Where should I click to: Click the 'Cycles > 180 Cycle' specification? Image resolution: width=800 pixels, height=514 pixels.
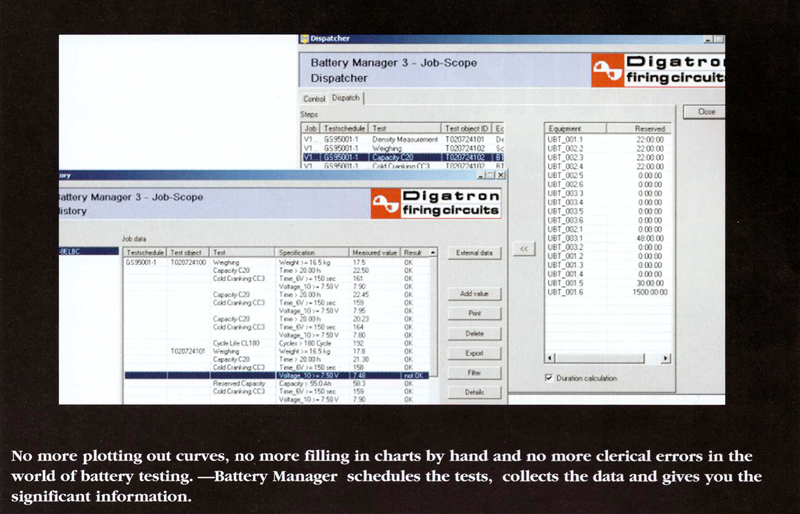click(x=305, y=343)
